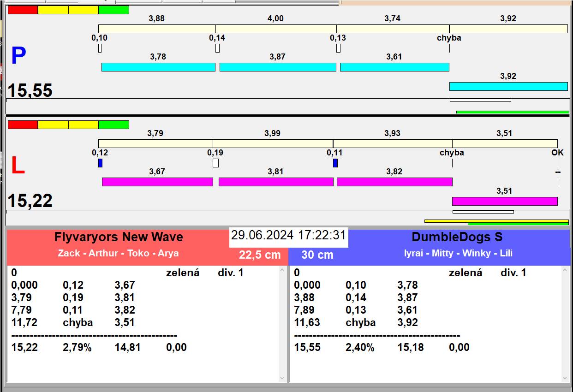Image resolution: width=573 pixels, height=392 pixels.
Task: Select the magenta 3,67 run bar
Action: (157, 182)
